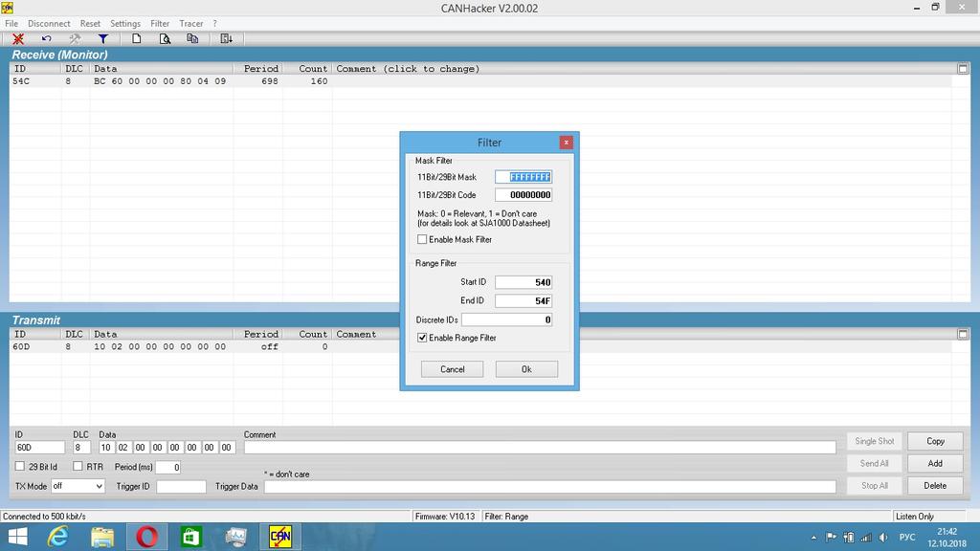Click the Discrete IDs input field
This screenshot has height=551, width=980.
(507, 320)
